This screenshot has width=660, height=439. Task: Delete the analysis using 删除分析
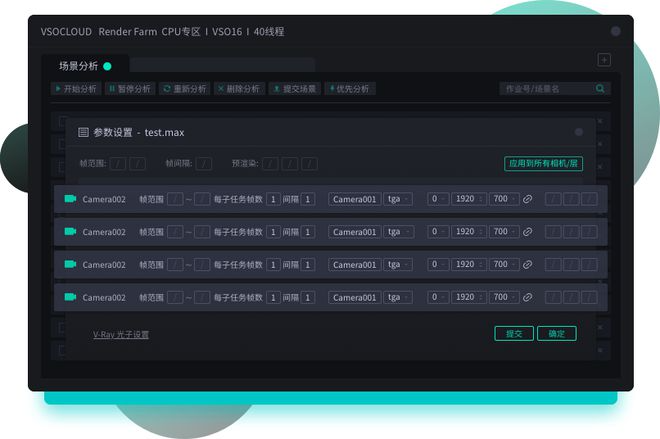coord(239,89)
